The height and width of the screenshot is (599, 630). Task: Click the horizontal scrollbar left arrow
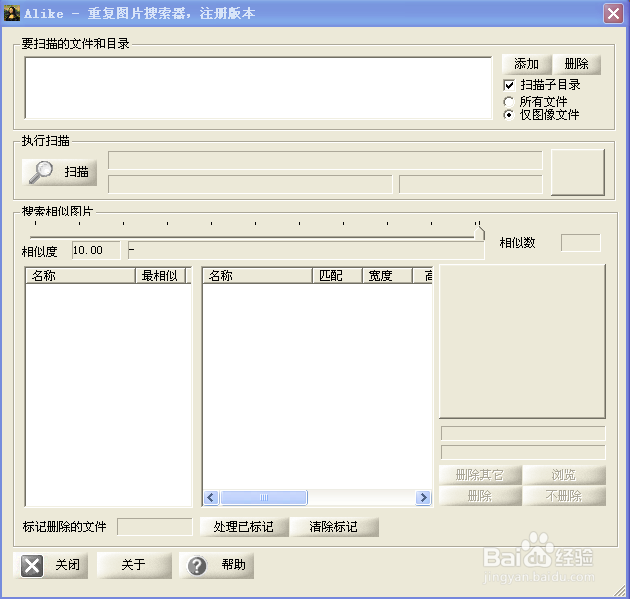point(211,498)
